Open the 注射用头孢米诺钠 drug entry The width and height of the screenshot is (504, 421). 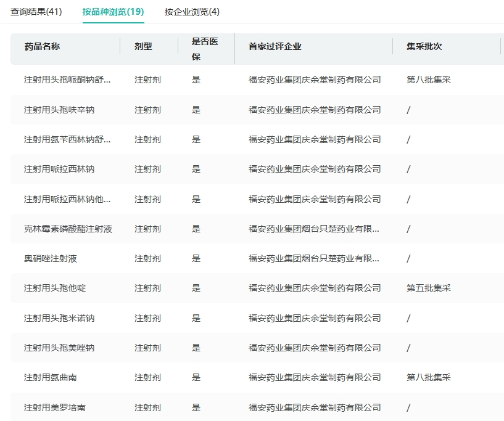click(59, 318)
